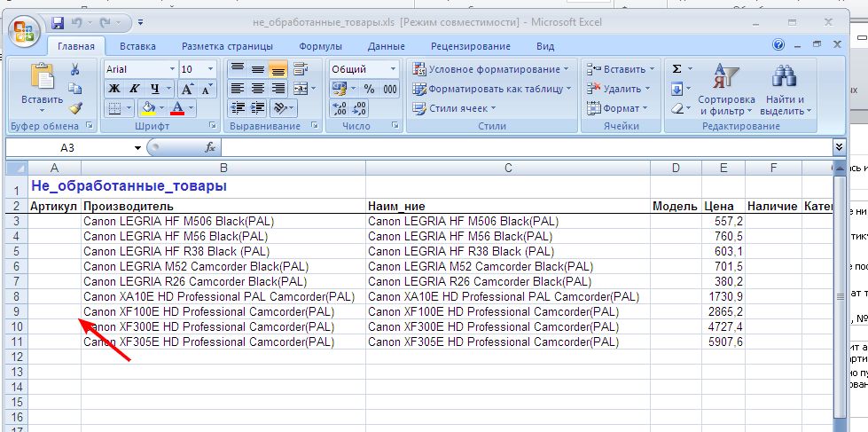Open text orientation button

click(x=280, y=108)
